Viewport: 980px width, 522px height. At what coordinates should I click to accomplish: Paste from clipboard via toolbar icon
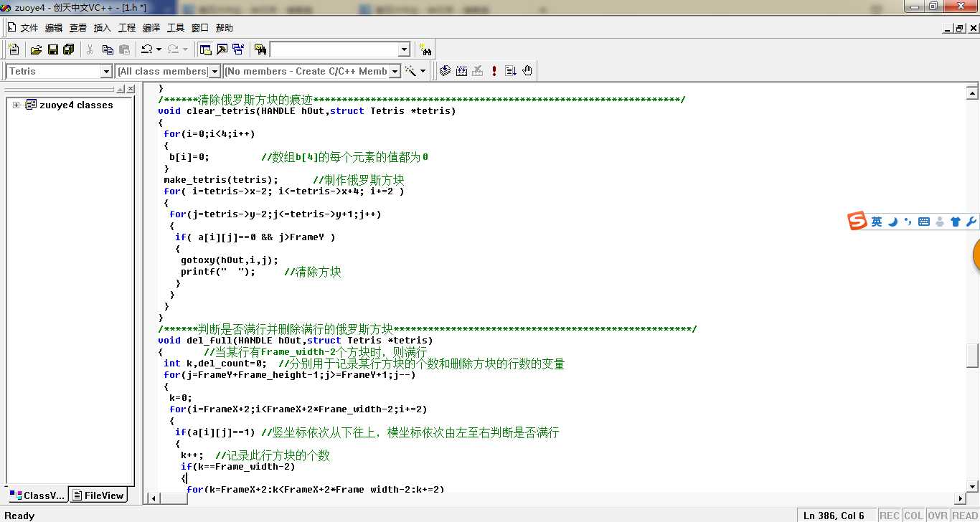click(x=124, y=49)
